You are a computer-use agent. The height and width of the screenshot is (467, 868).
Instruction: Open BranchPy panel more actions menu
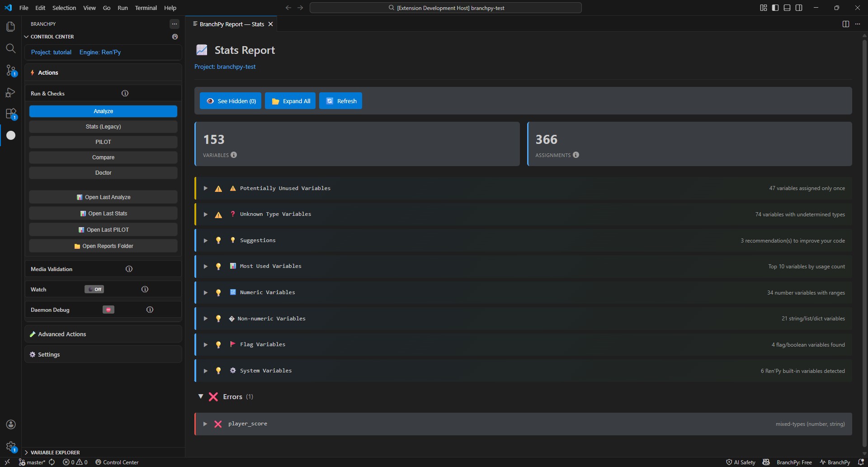pyautogui.click(x=175, y=24)
